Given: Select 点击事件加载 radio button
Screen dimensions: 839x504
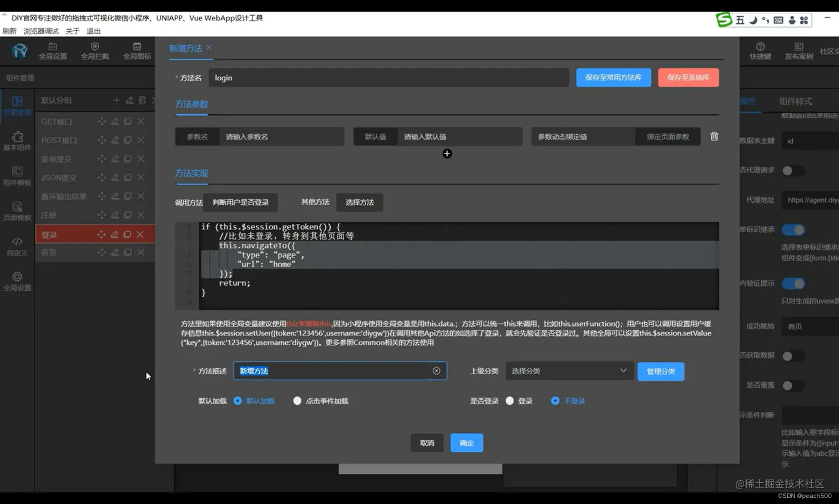Looking at the screenshot, I should pyautogui.click(x=297, y=401).
